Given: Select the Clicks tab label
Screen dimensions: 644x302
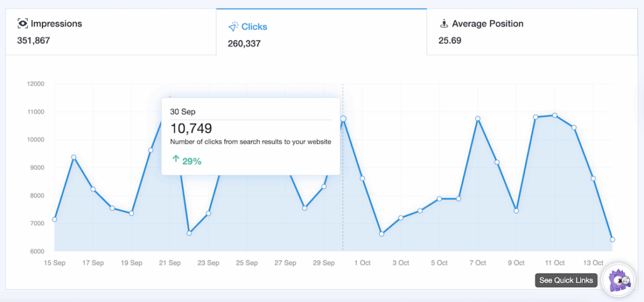Looking at the screenshot, I should pyautogui.click(x=254, y=27).
